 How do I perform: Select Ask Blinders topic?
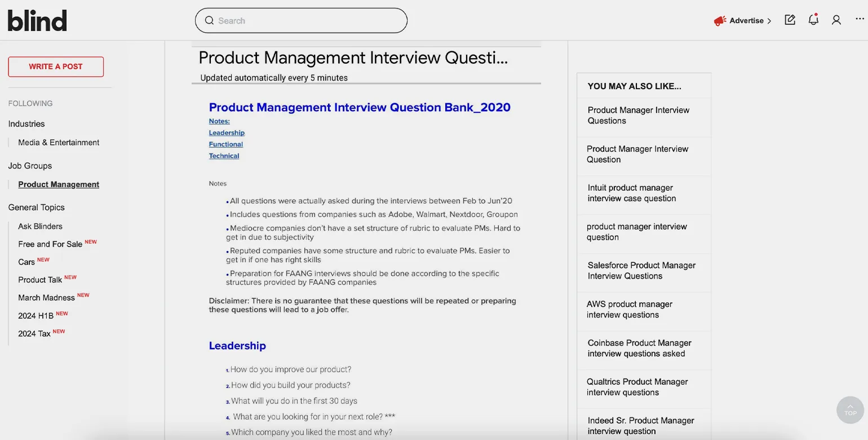40,226
